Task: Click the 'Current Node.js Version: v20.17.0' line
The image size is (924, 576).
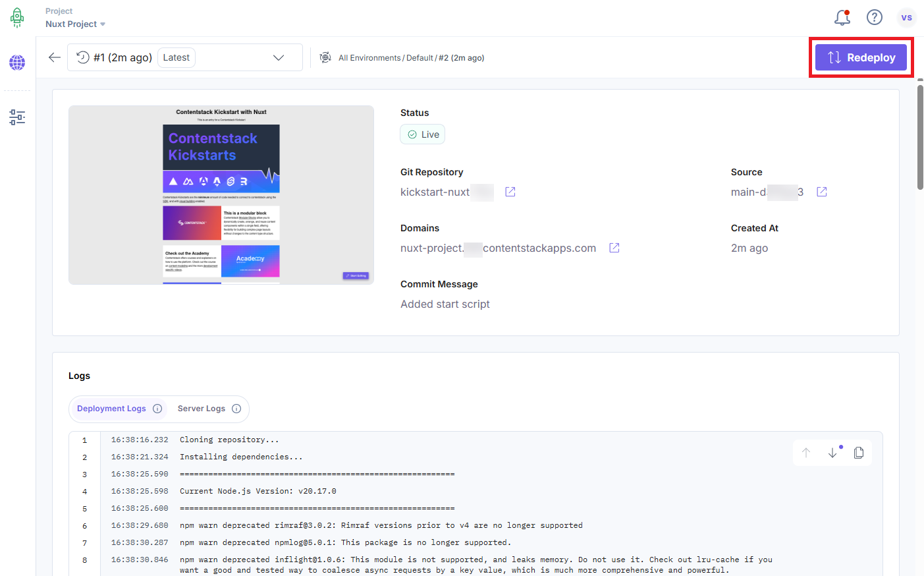Action: tap(258, 491)
